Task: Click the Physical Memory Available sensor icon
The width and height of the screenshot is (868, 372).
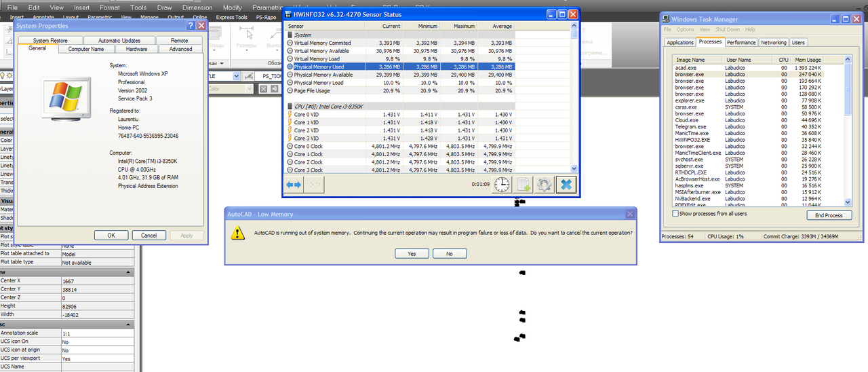Action: point(290,75)
